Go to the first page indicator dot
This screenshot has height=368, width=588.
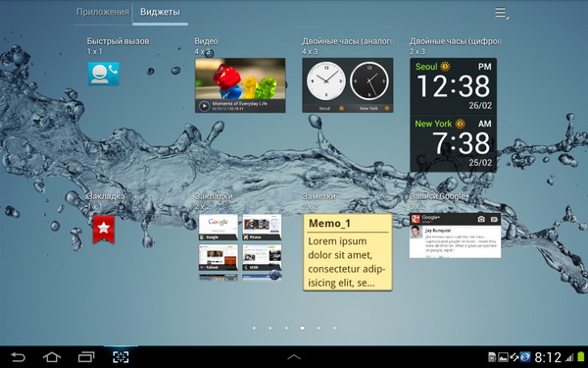pyautogui.click(x=254, y=328)
